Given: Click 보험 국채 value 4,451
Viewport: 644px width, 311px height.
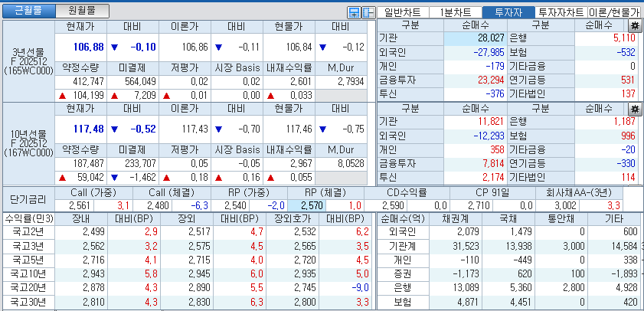Looking at the screenshot, I should 521,303.
